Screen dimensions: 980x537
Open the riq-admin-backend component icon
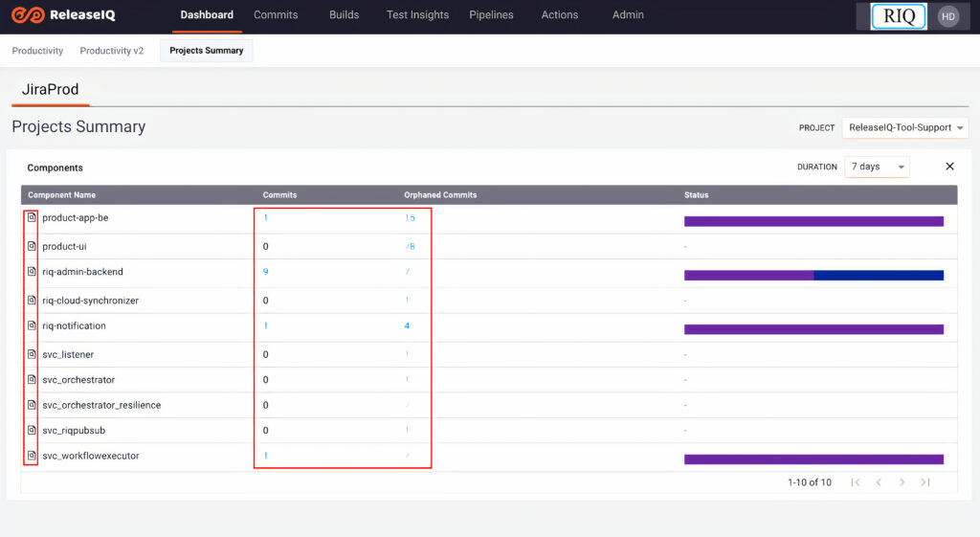[x=32, y=271]
